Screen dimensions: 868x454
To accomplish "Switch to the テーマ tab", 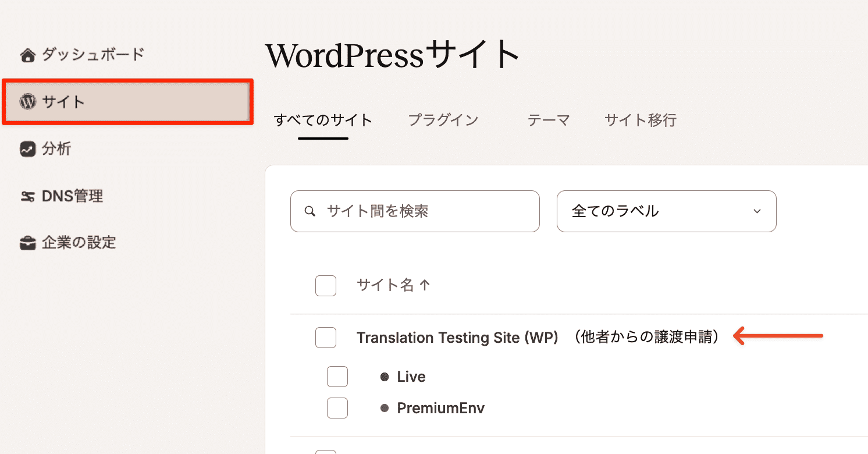I will coord(547,120).
